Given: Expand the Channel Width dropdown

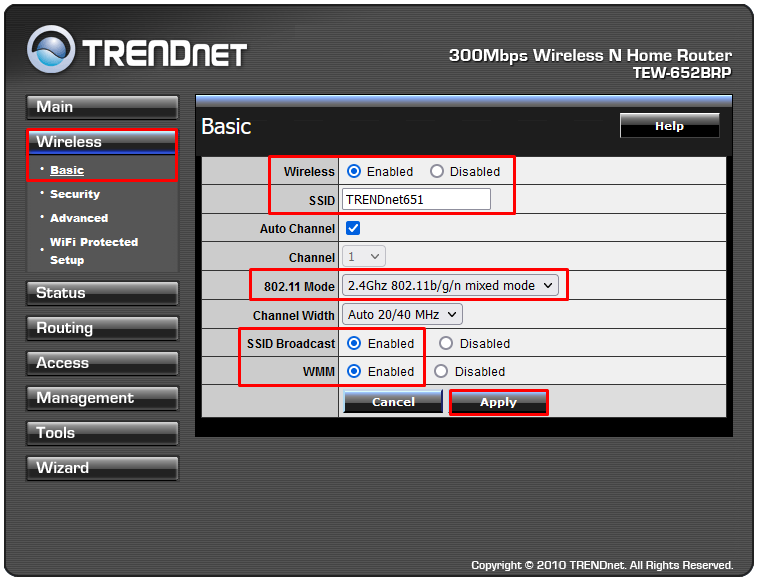Looking at the screenshot, I should click(x=402, y=314).
